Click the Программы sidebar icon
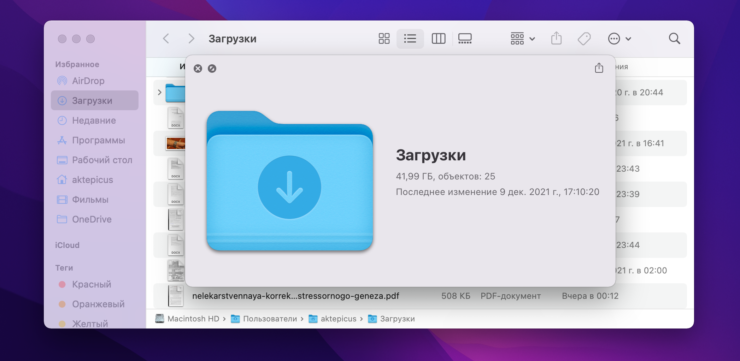Viewport: 740px width, 361px height. [x=62, y=140]
